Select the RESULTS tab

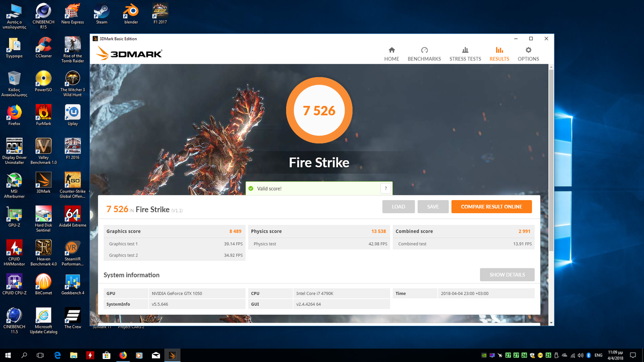(499, 54)
